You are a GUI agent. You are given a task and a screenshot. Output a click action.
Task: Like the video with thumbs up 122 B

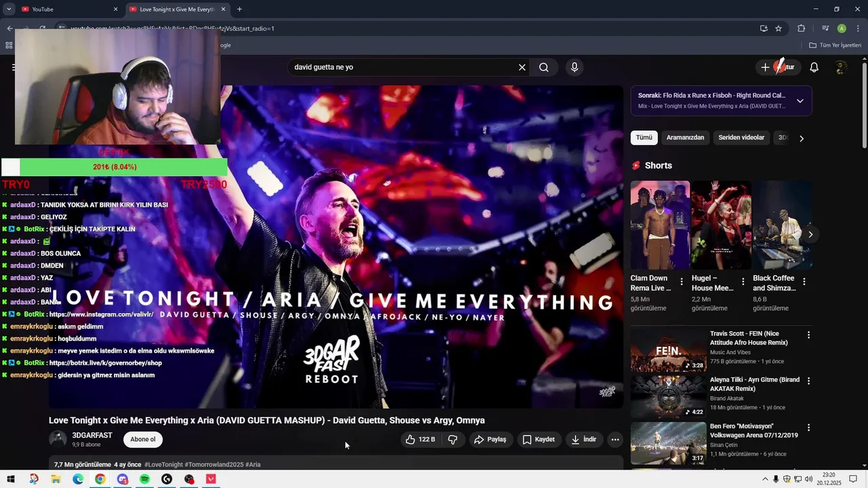(420, 439)
